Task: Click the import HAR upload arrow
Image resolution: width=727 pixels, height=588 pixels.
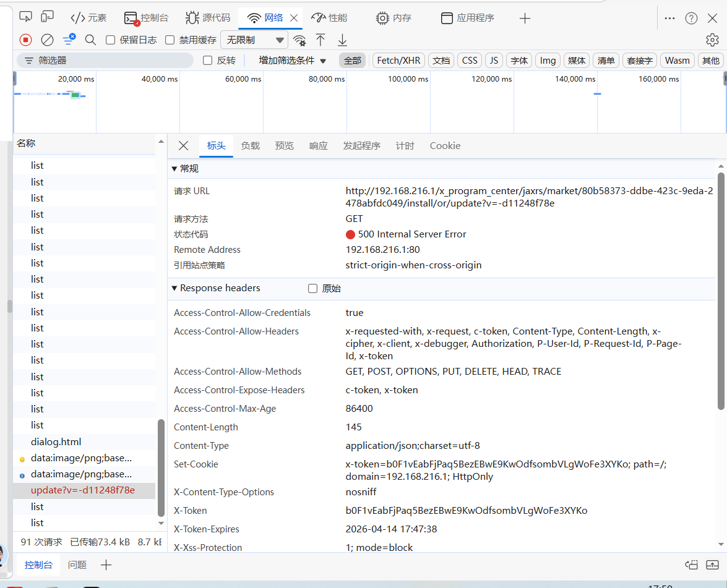Action: tap(320, 40)
